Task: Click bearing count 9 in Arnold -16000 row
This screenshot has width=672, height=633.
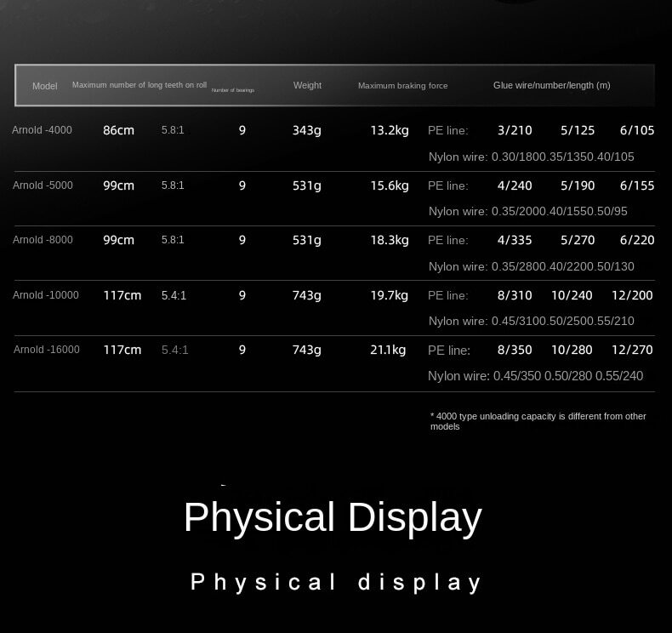Action: (242, 350)
